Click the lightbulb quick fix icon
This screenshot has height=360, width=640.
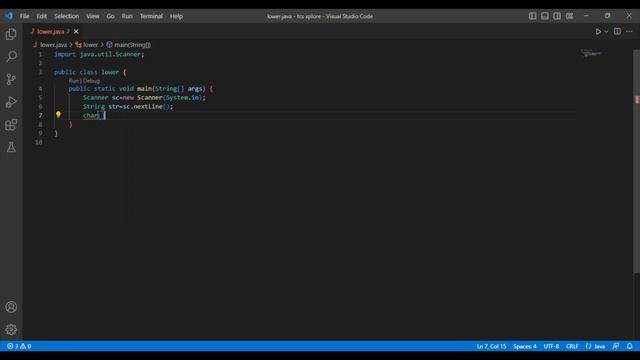coord(58,115)
